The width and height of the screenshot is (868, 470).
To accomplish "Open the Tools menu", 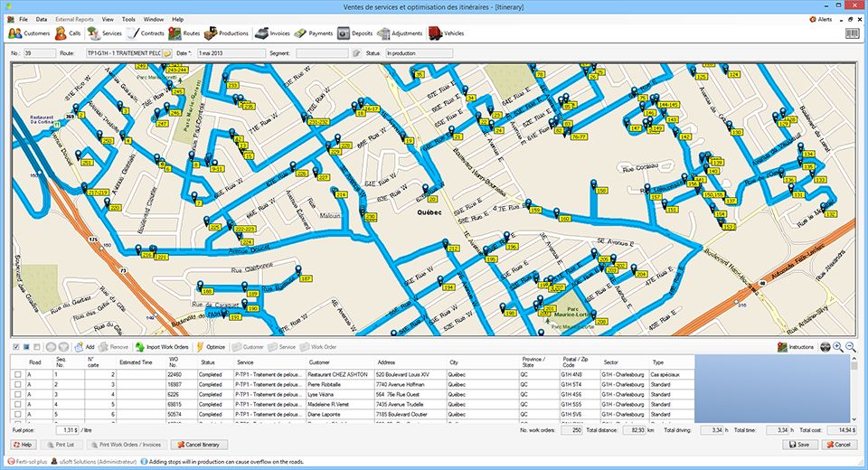I will coord(128,18).
